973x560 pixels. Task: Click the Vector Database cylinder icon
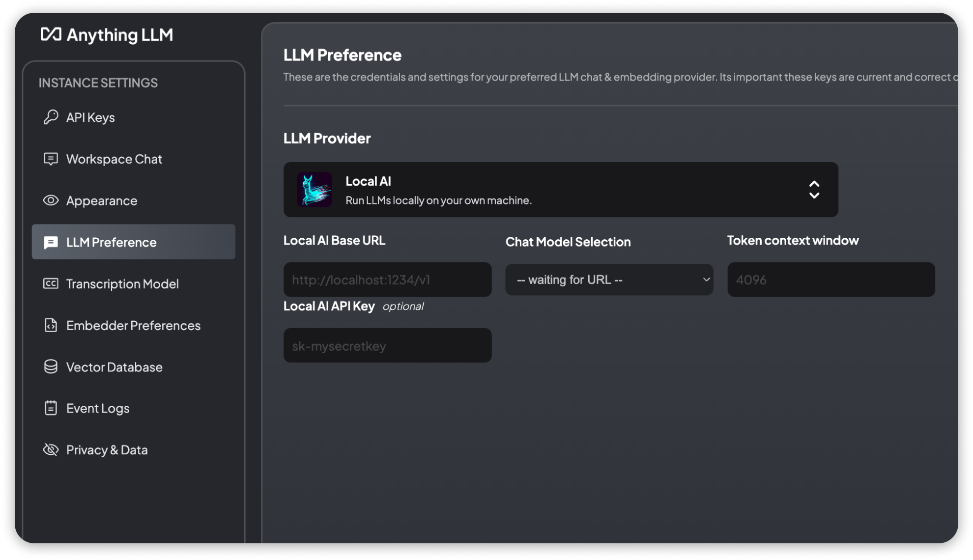51,367
